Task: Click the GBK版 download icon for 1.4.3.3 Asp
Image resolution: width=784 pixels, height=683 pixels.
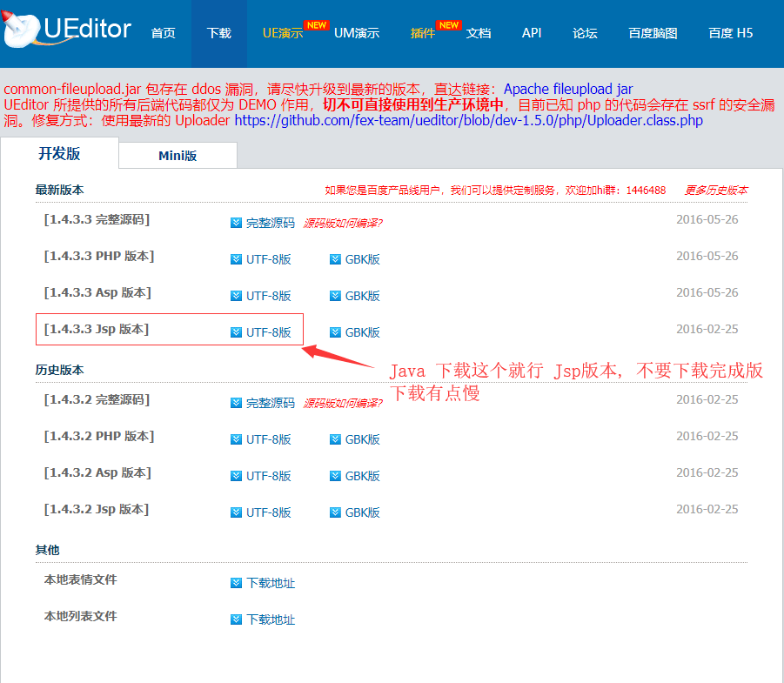Action: 337,296
